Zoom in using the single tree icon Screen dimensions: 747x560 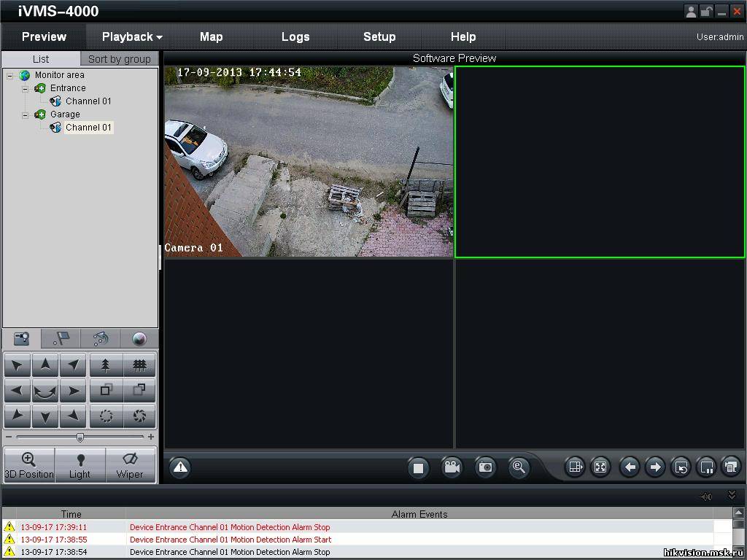point(106,365)
